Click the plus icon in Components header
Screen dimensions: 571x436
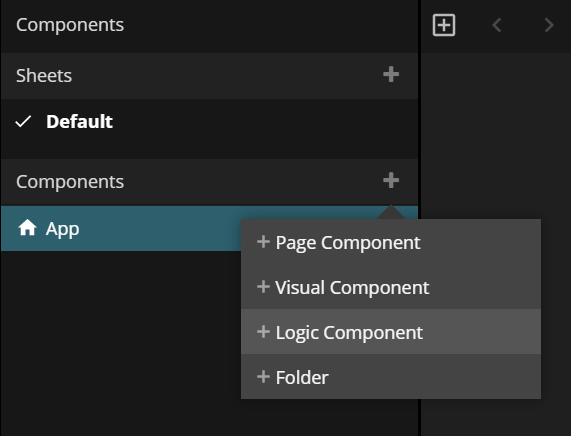coord(391,180)
